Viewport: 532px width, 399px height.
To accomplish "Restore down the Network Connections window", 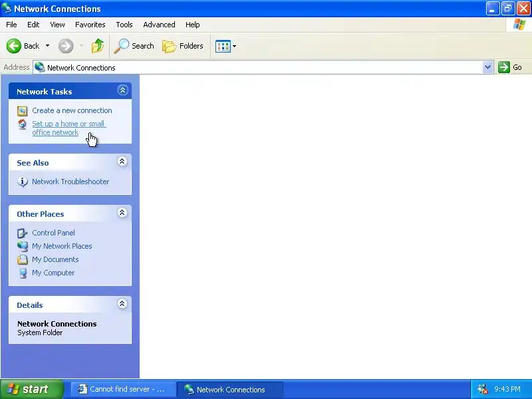I will coord(508,9).
